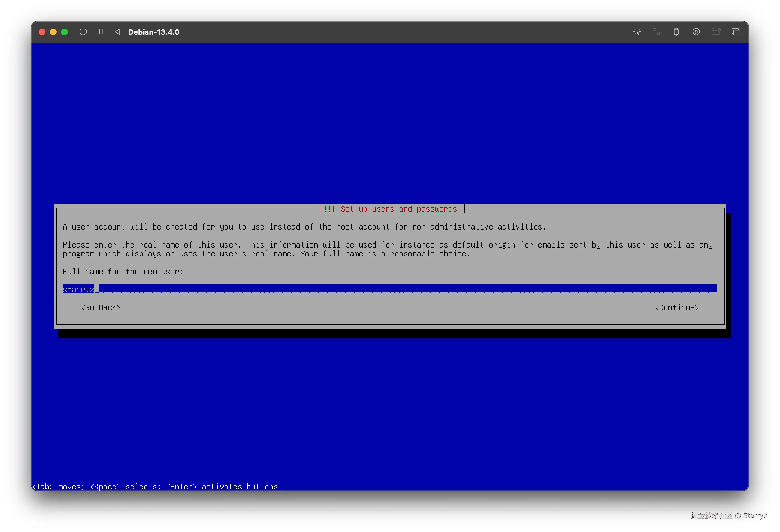
Task: Toggle the capture mouse cursor icon
Action: click(x=637, y=32)
